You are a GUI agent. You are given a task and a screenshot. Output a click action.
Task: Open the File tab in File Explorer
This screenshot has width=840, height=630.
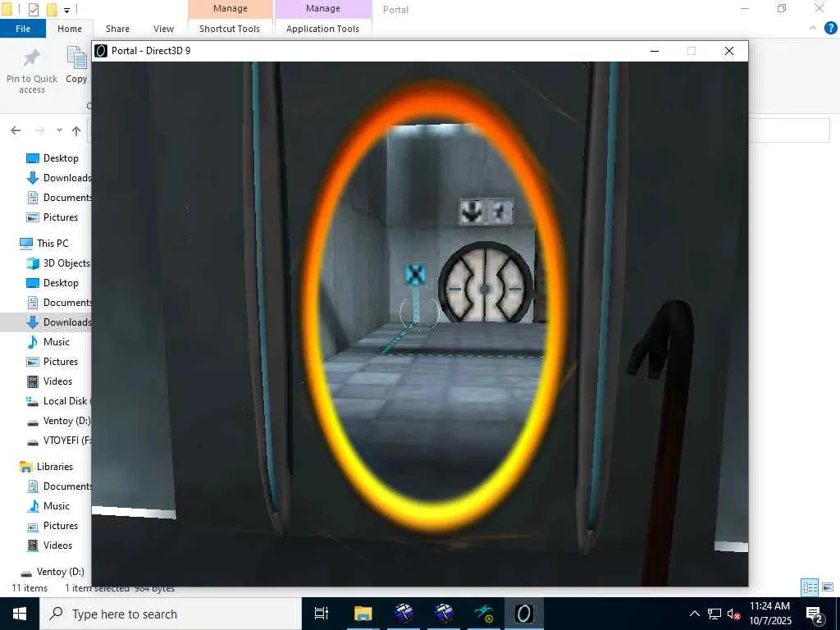coord(22,29)
